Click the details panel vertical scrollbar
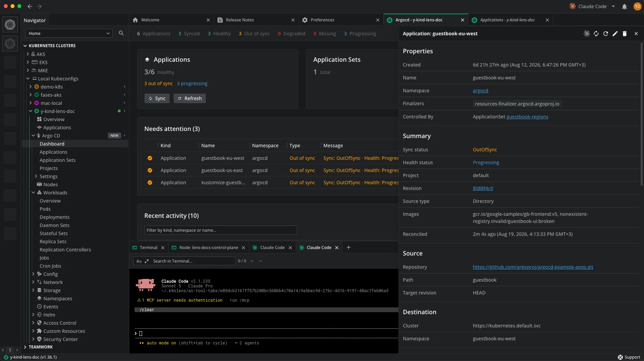 [x=641, y=114]
